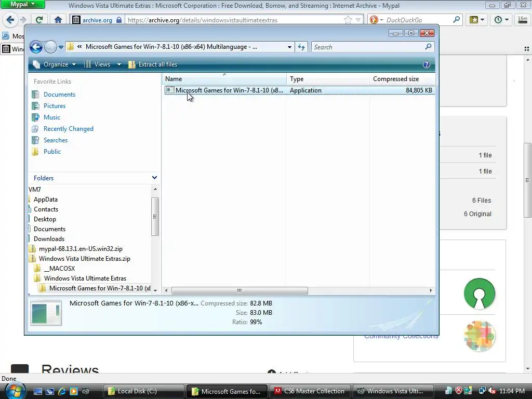Screen dimensions: 532x399
Task: Click the Mypal browser reload button
Action: click(x=39, y=20)
